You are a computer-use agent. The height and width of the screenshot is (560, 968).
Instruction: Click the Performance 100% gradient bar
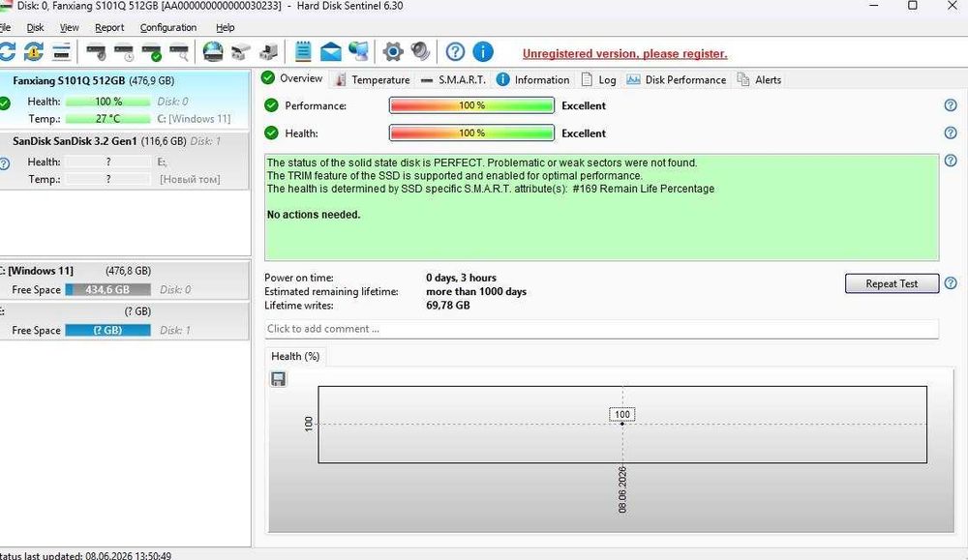471,105
